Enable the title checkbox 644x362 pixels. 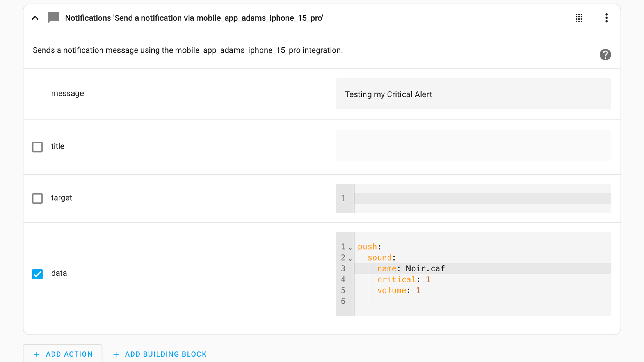[37, 147]
